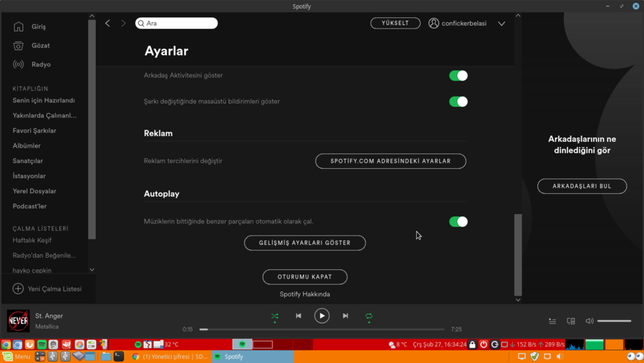The image size is (644, 363).
Task: Click the update shield tray icon
Action: click(535, 357)
